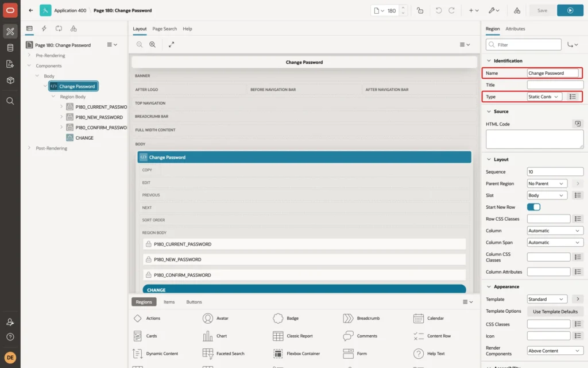Open Gallery cube icon in the sidebar

[10, 80]
